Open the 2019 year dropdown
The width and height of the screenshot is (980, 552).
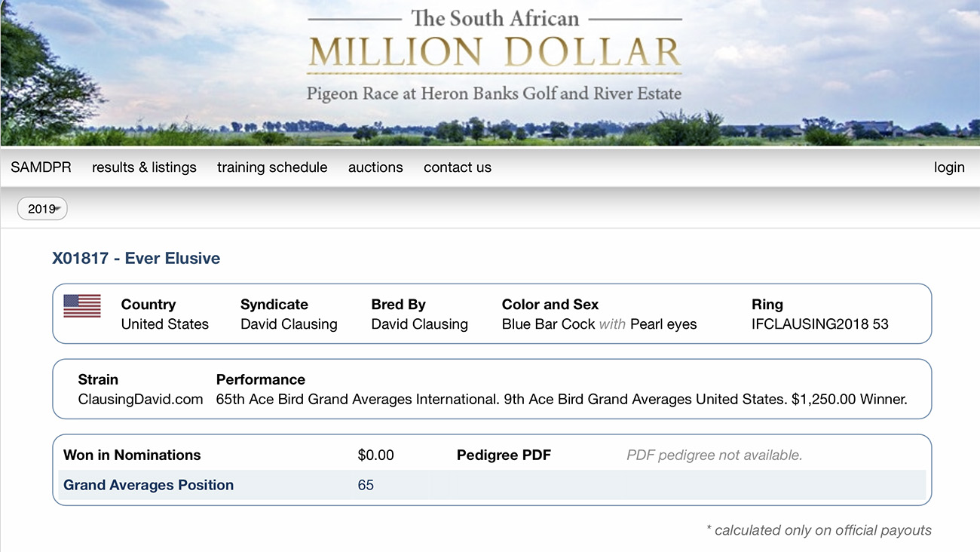[x=42, y=209]
